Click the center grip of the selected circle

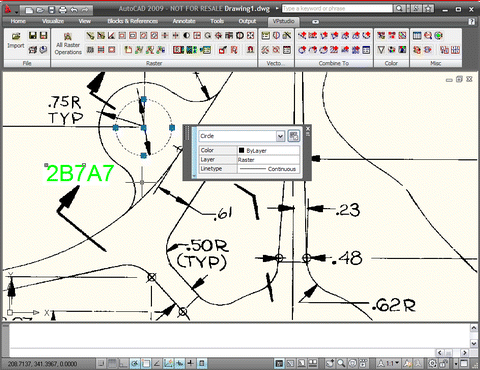(144, 128)
